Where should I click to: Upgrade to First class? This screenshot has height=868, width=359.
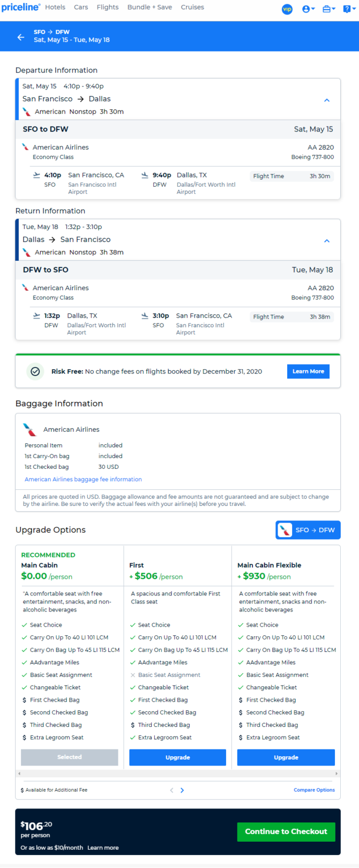[x=177, y=757]
